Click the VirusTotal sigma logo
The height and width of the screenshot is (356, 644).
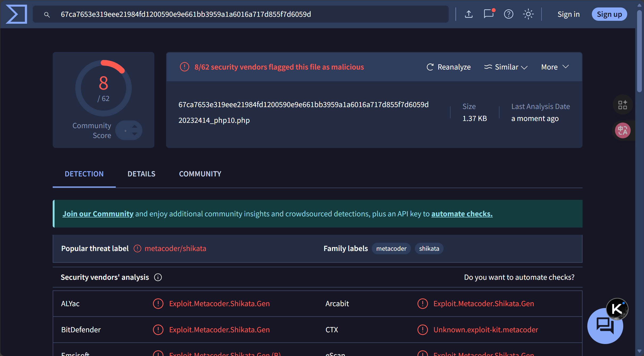coord(16,14)
